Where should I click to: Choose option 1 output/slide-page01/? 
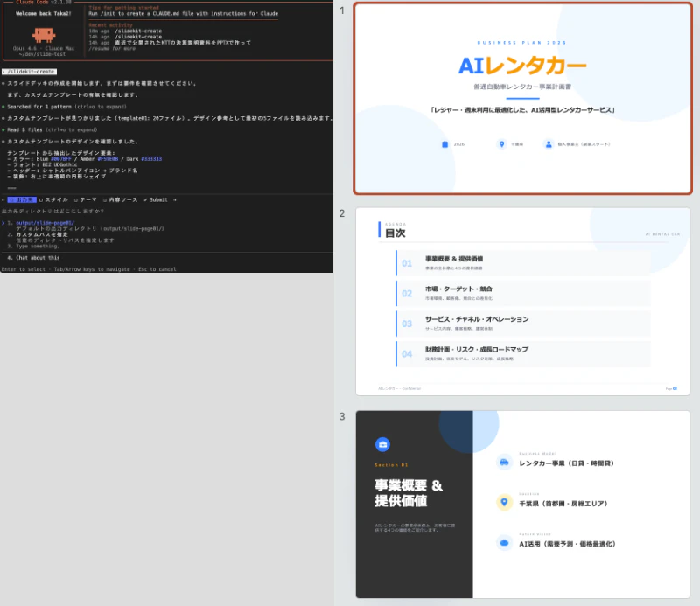coord(45,223)
